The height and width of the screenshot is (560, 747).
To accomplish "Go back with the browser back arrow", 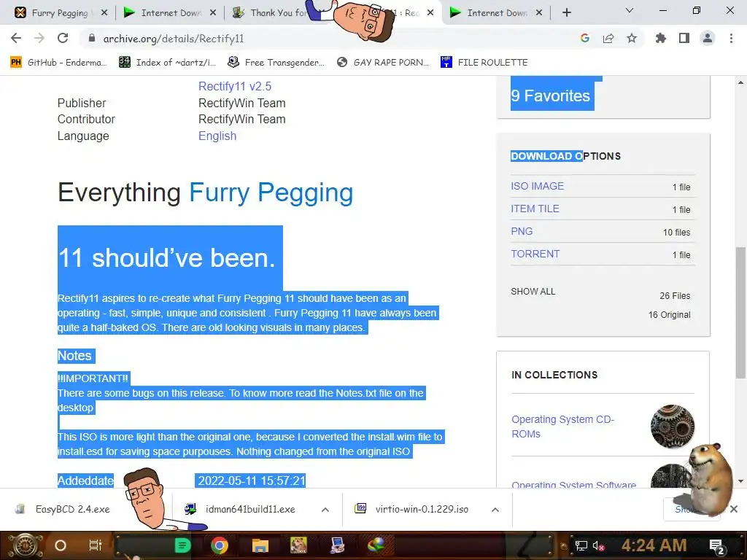I will 16,38.
